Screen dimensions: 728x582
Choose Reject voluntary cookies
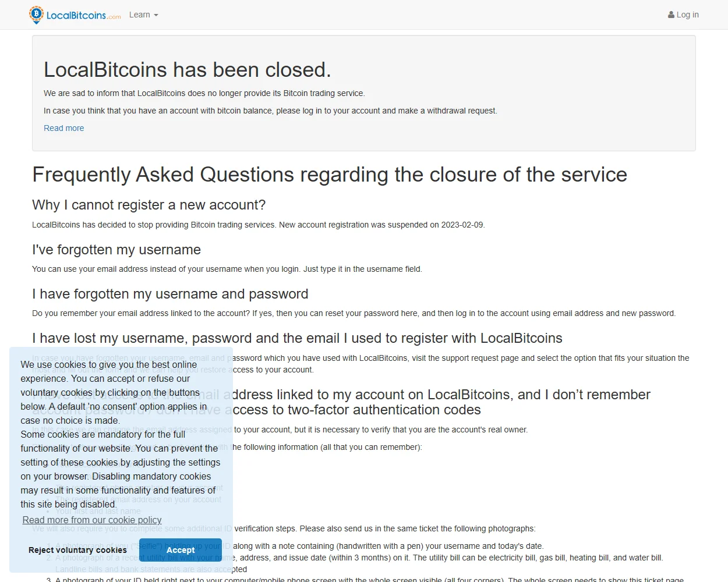click(x=77, y=550)
